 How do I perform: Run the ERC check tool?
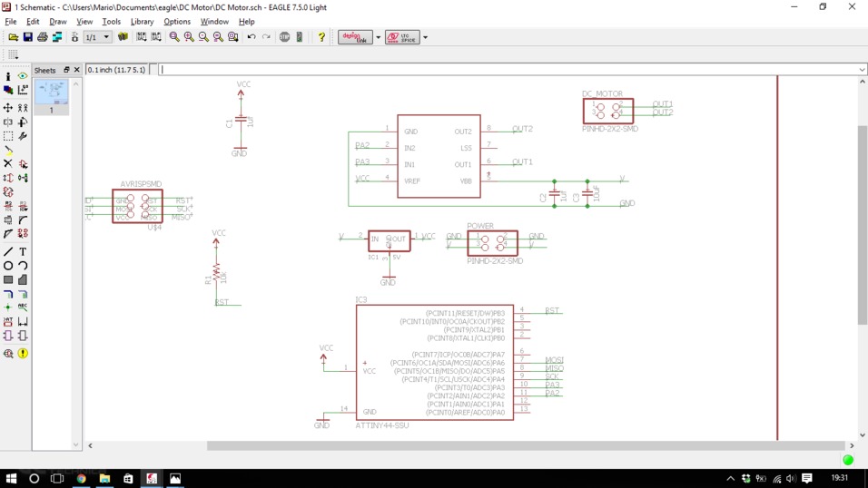(8, 353)
